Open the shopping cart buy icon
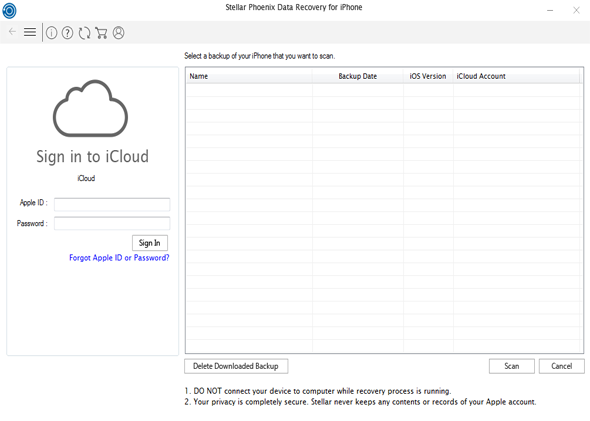 pyautogui.click(x=101, y=33)
